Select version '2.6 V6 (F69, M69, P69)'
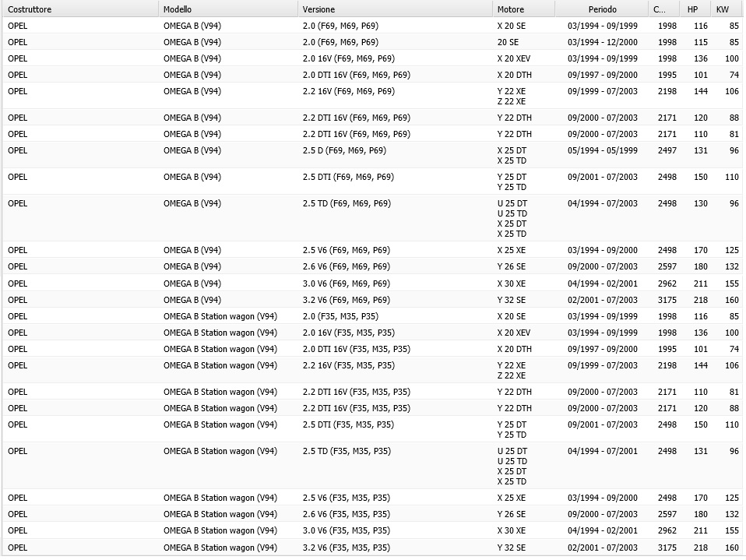The height and width of the screenshot is (560, 746). click(x=346, y=266)
